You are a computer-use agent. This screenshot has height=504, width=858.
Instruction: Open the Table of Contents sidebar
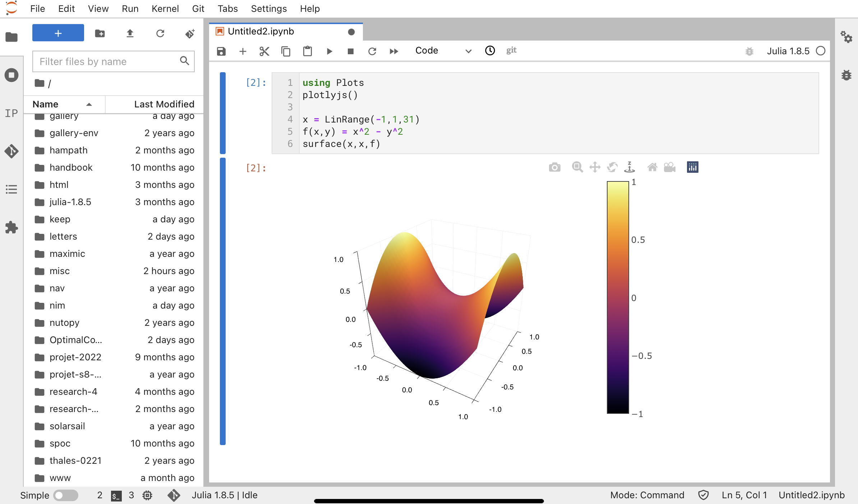pyautogui.click(x=11, y=189)
